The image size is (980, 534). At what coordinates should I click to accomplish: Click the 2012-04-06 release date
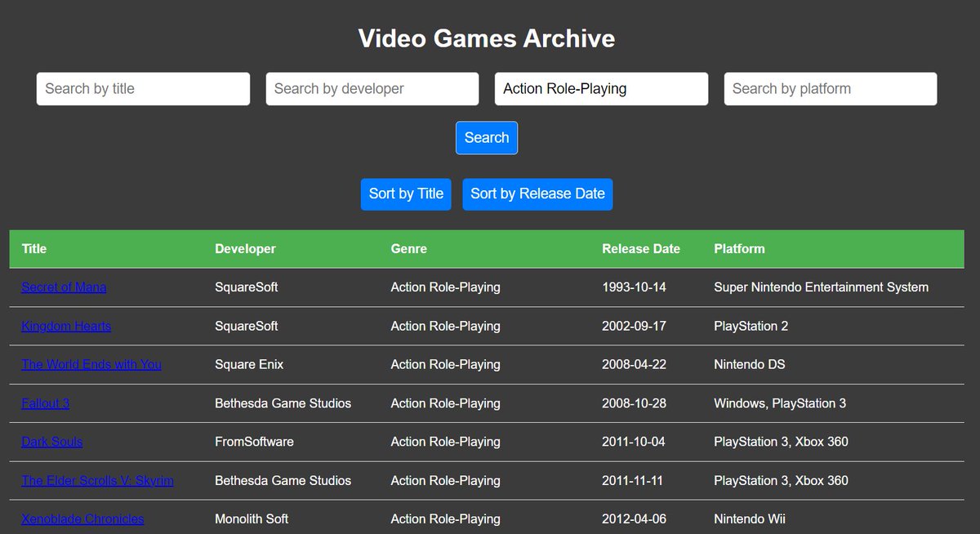pos(635,518)
